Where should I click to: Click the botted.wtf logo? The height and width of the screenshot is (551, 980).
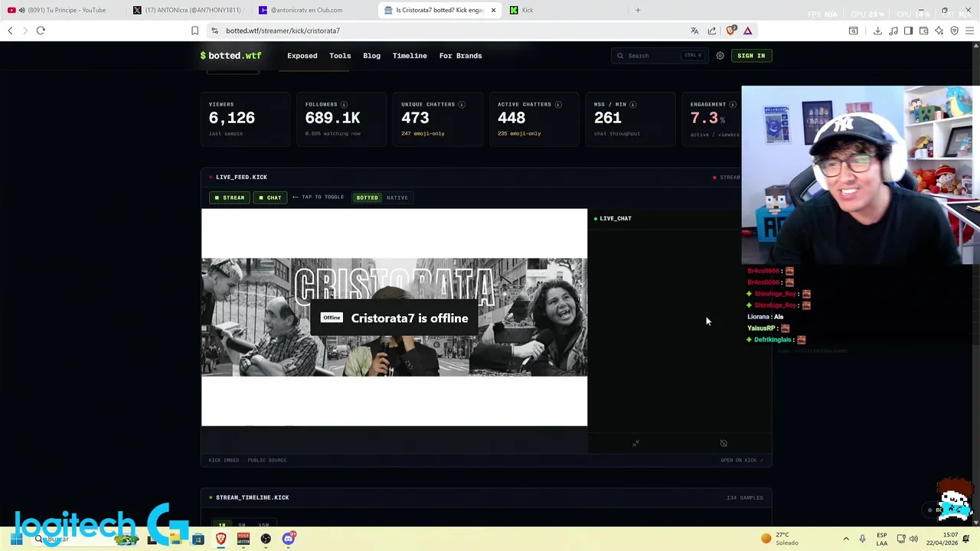click(230, 56)
